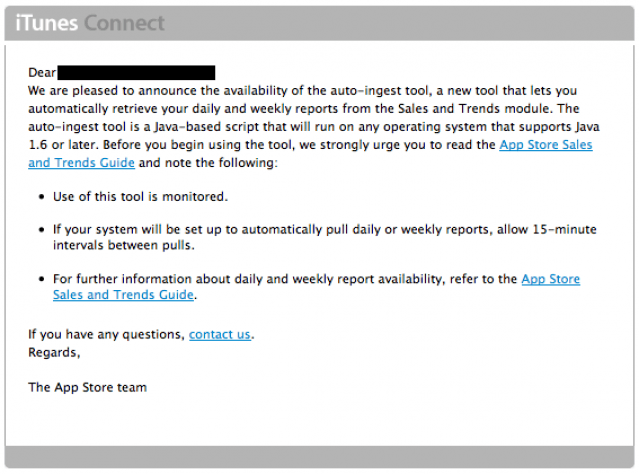The image size is (639, 474).
Task: Click the "contact us" link
Action: (220, 334)
